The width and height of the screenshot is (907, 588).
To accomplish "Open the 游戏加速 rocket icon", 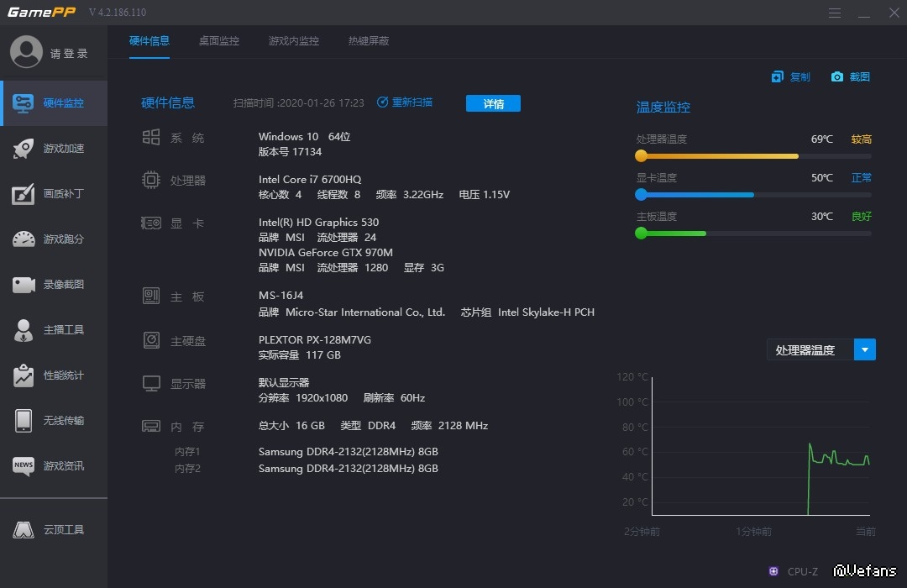I will tap(24, 149).
